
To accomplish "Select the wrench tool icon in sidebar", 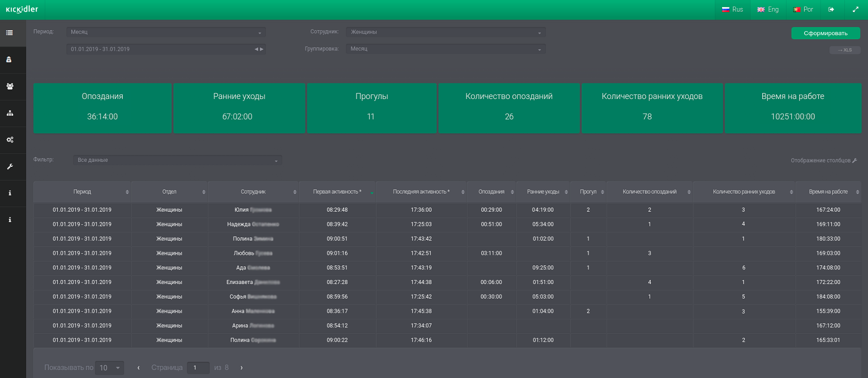I will point(10,166).
